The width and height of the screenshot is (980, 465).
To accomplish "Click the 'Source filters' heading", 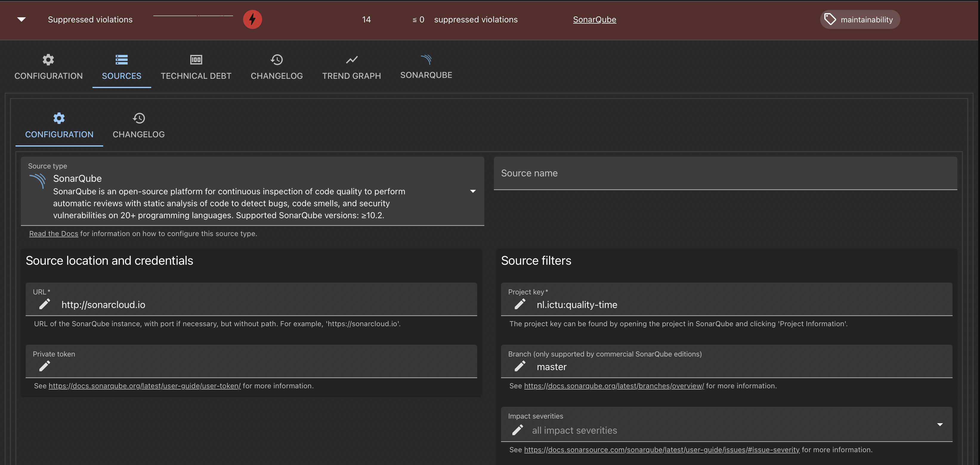I will click(x=536, y=261).
